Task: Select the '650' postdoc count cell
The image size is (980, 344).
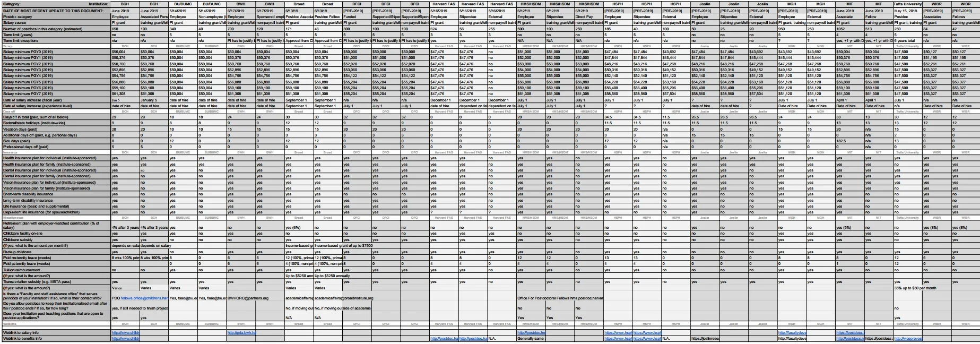Action: [125, 29]
